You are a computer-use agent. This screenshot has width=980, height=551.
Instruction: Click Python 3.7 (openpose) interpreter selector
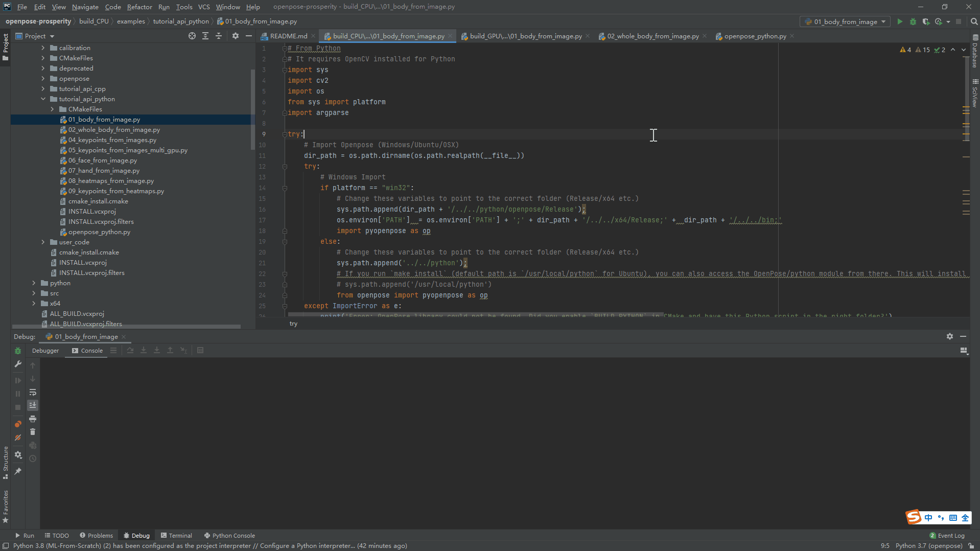(928, 545)
